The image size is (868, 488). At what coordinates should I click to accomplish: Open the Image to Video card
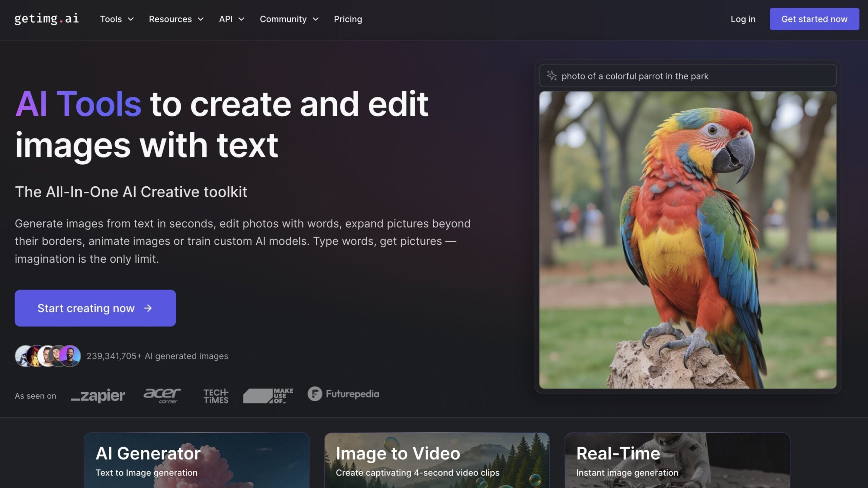coord(437,460)
